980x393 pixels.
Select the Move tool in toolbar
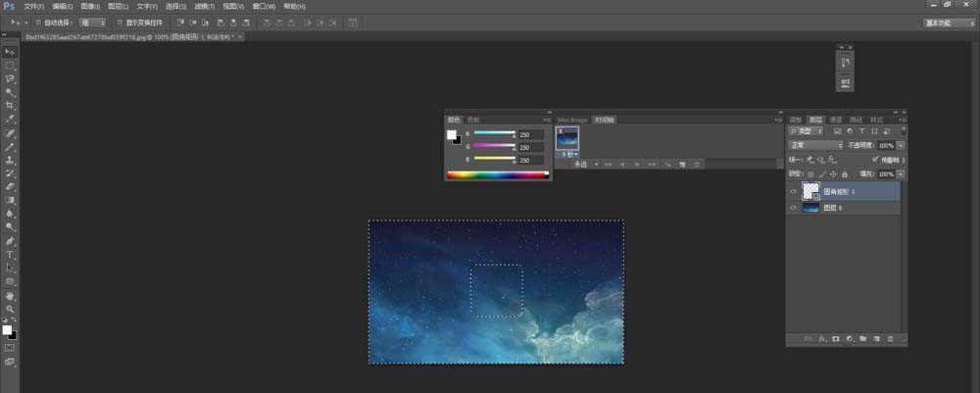coord(10,51)
